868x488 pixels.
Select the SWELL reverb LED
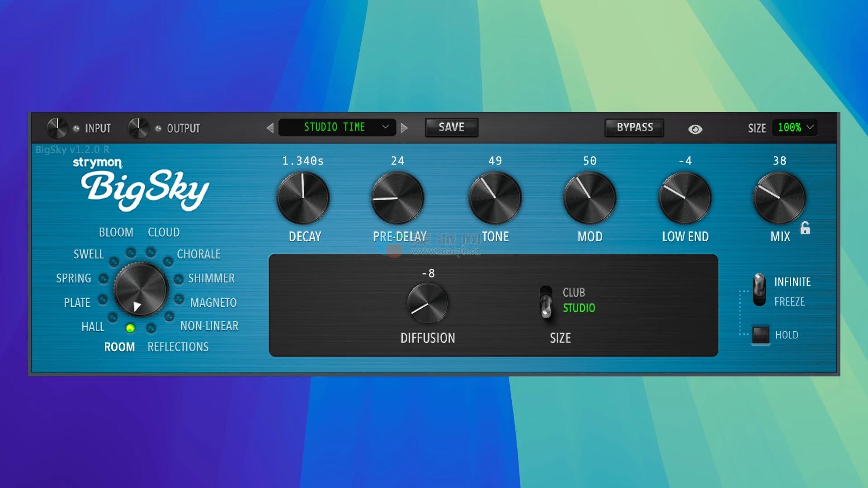[114, 262]
